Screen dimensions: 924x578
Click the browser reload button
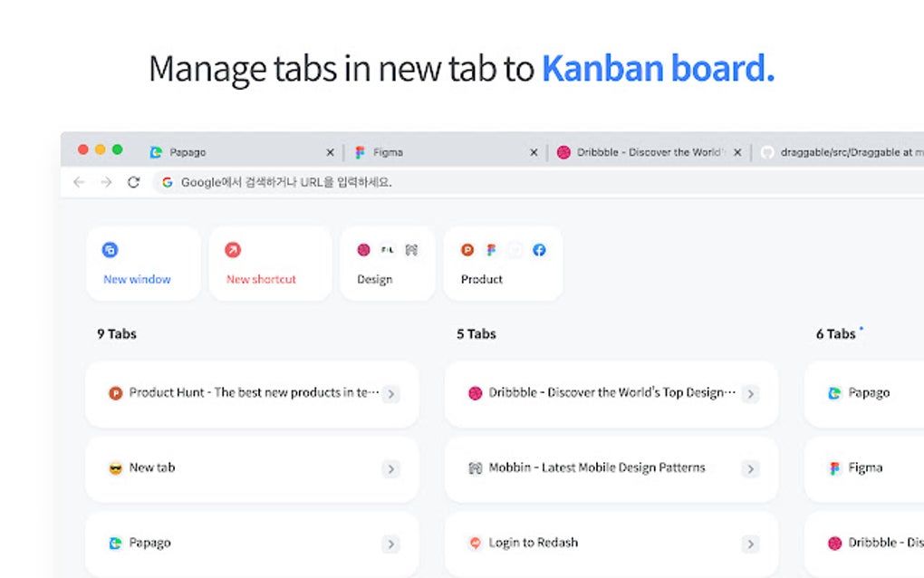pyautogui.click(x=133, y=181)
